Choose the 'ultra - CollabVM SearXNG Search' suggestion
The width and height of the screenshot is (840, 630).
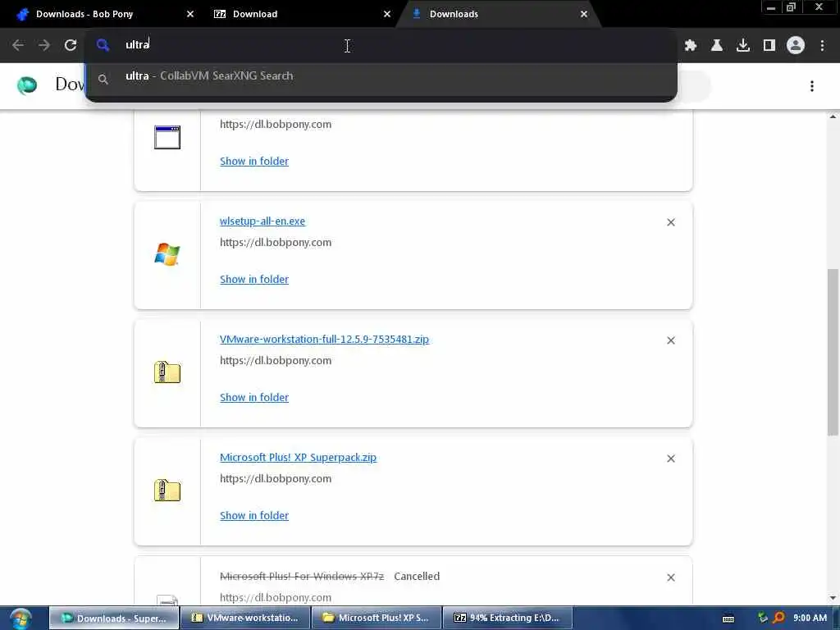(x=381, y=76)
